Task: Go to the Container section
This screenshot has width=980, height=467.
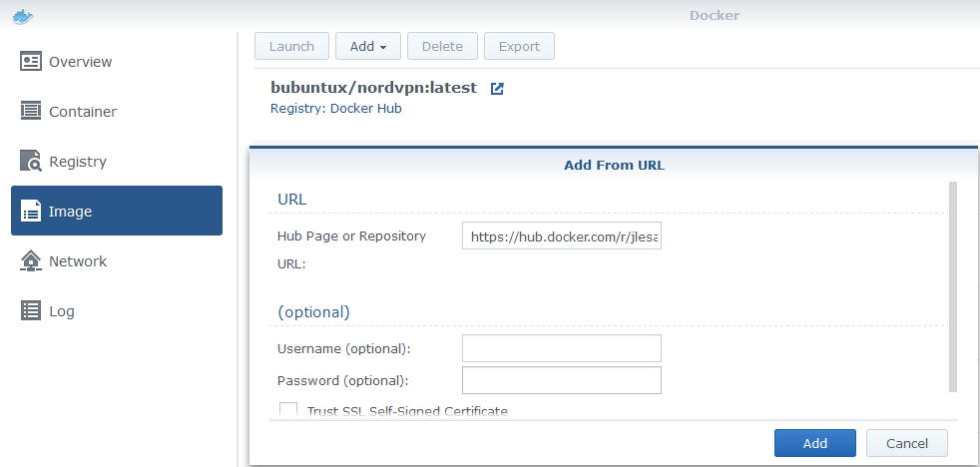Action: (x=116, y=112)
